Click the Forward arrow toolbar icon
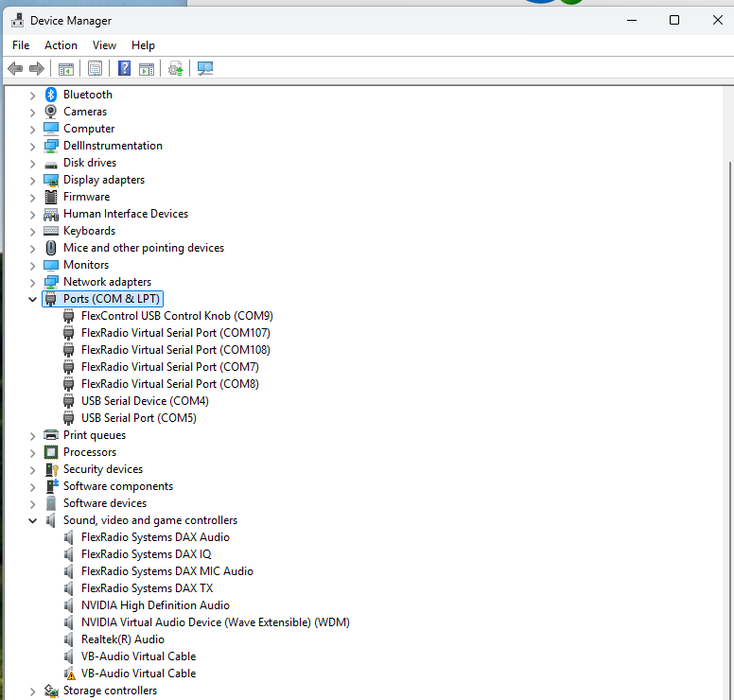The height and width of the screenshot is (700, 734). point(37,69)
